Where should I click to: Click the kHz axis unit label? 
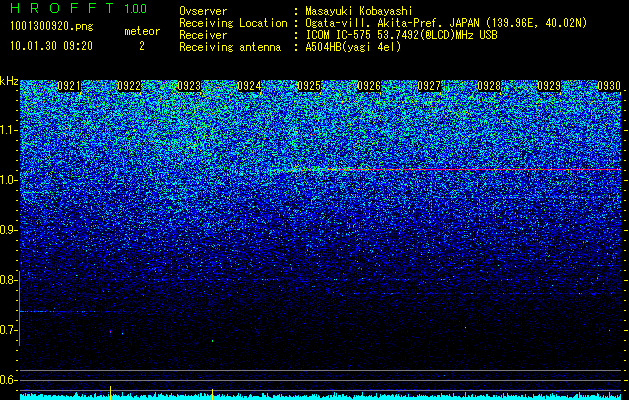pos(9,81)
